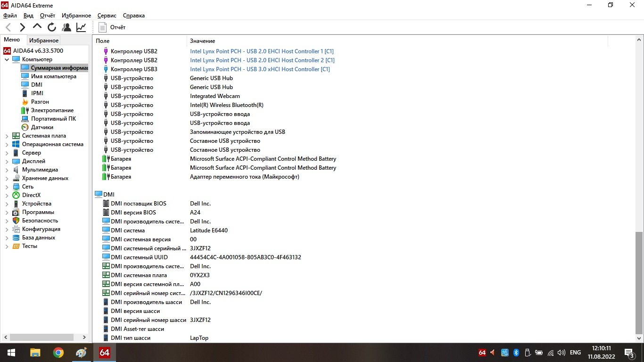Open Intel Lynx Point USB 2.0 EHCI Host Controller 1 link
The image size is (644, 362).
[x=262, y=51]
